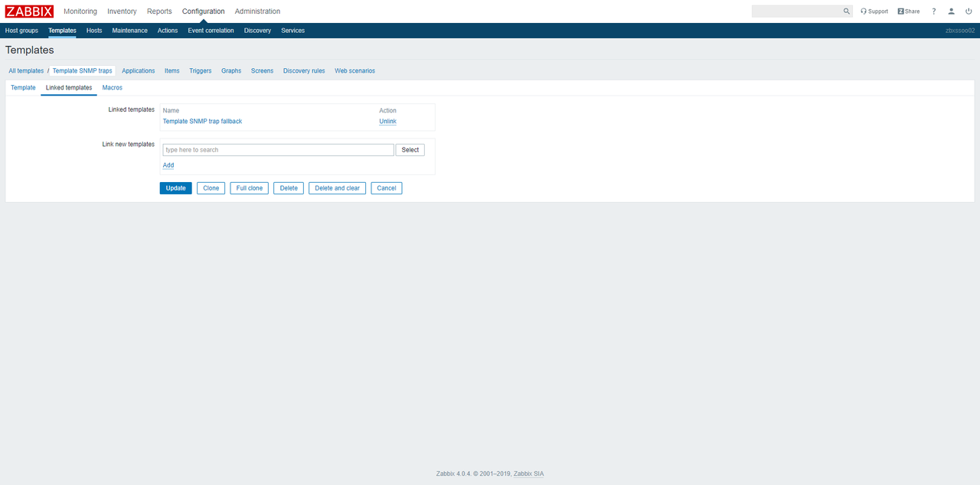
Task: Go to Hosts submenu
Action: (94, 31)
